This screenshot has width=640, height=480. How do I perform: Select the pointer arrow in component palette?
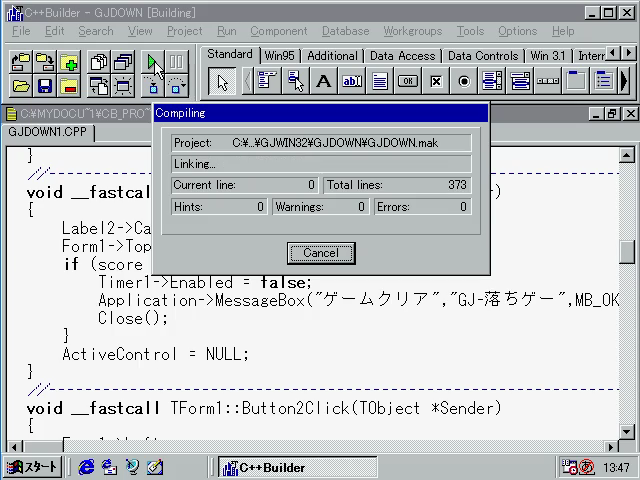coord(222,82)
